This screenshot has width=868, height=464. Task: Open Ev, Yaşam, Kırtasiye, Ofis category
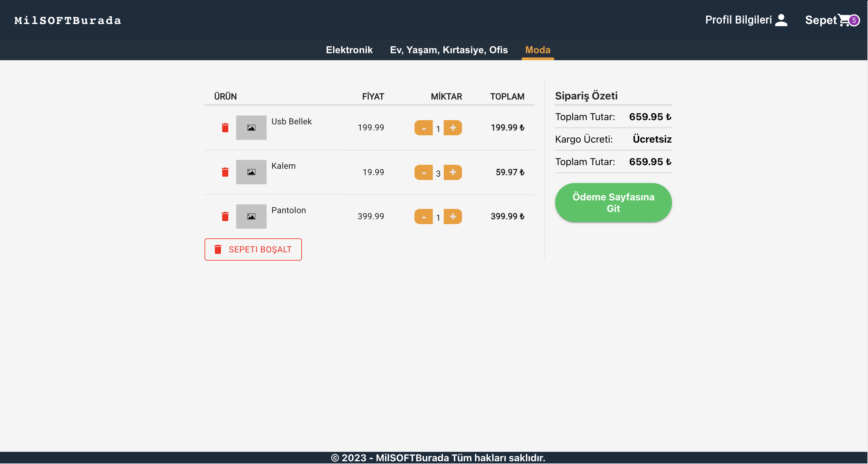pyautogui.click(x=449, y=50)
